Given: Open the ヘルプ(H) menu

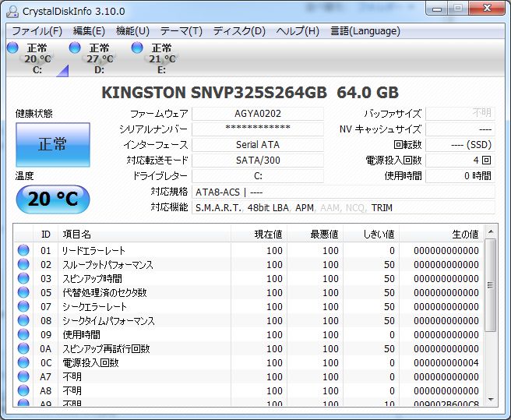Looking at the screenshot, I should click(298, 31).
